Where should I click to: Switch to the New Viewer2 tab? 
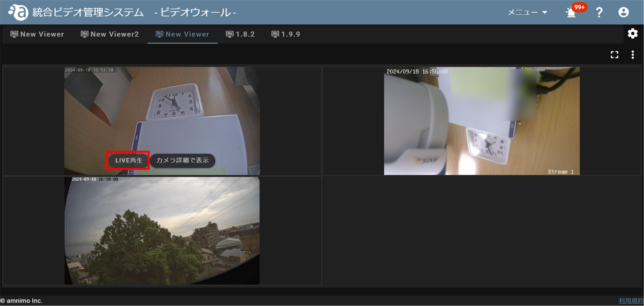110,34
